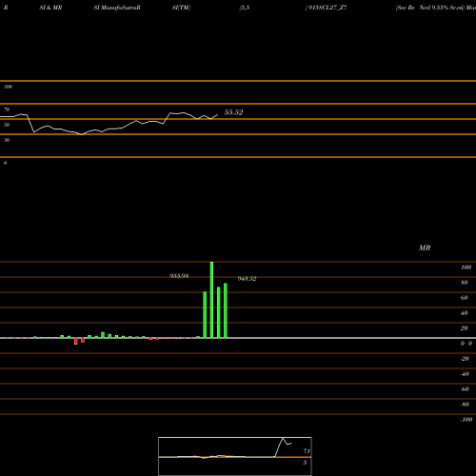This screenshot has width=476, height=476.
Task: Click the 948.52 price label
Action: pyautogui.click(x=247, y=279)
